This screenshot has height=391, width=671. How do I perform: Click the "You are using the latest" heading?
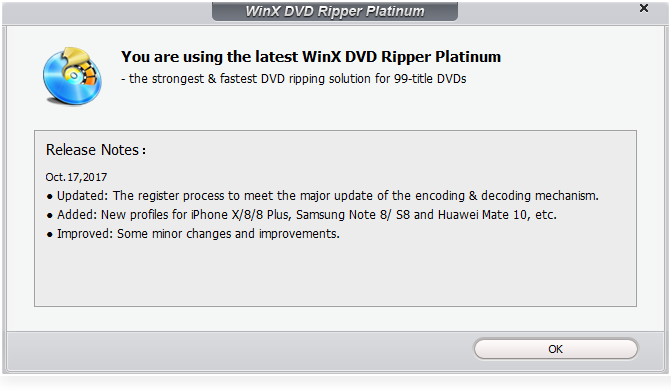[311, 56]
